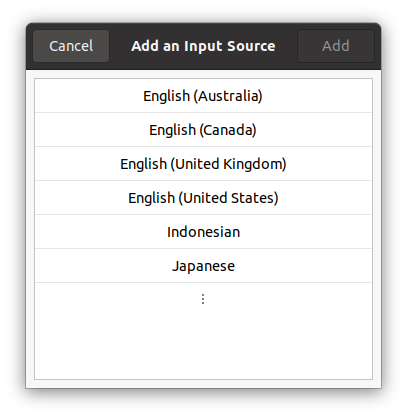
Task: Dismiss the dialog with Cancel
Action: click(x=71, y=46)
